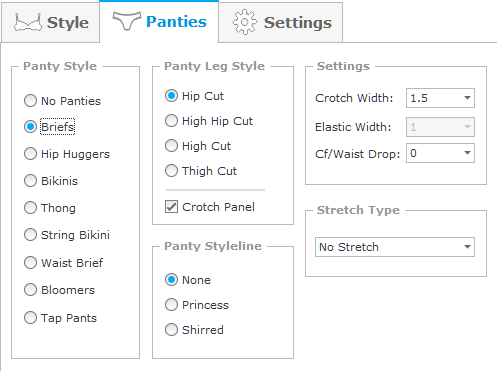
Task: Click the gear icon on Settings tab
Action: coord(245,22)
